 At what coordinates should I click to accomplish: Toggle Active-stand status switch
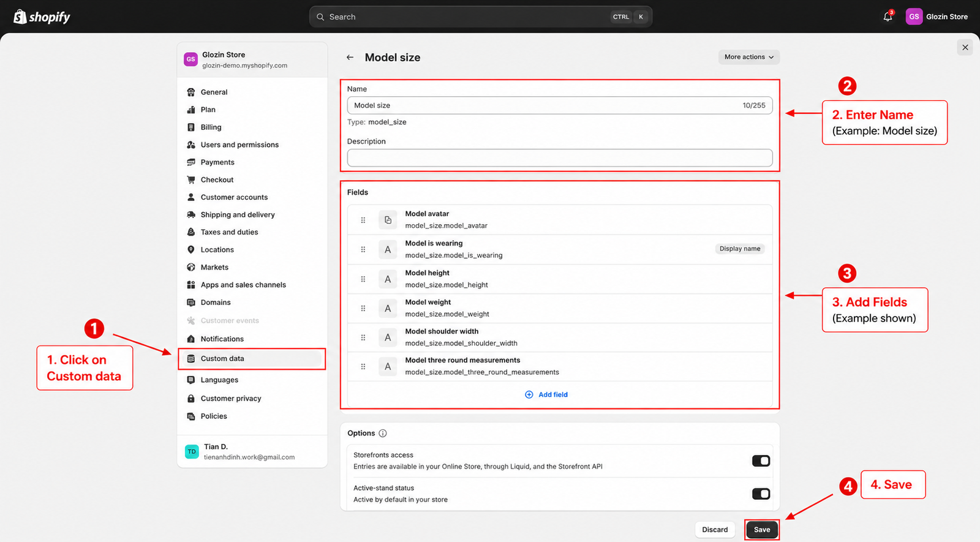(x=761, y=494)
